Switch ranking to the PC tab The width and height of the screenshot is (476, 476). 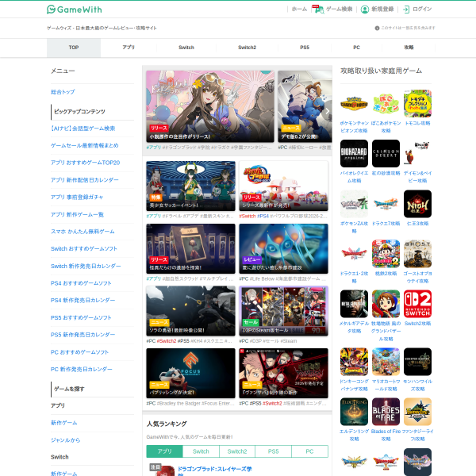(309, 451)
